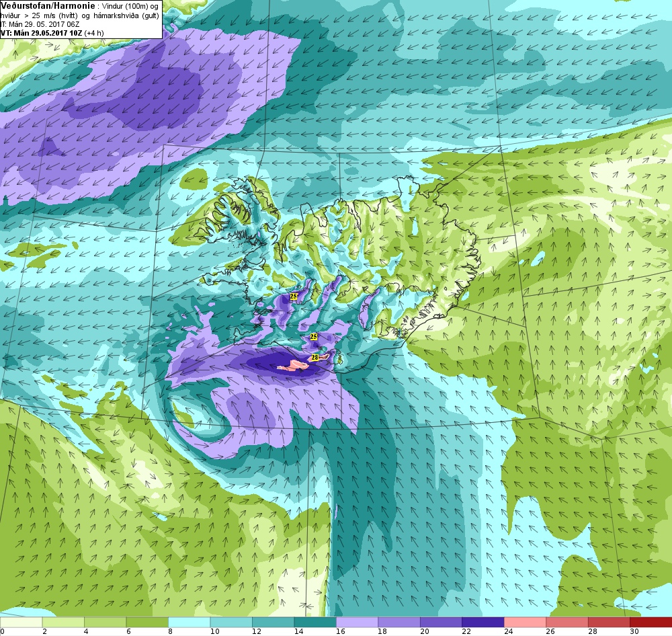Click the legend scale number "26"

pyautogui.click(x=551, y=631)
